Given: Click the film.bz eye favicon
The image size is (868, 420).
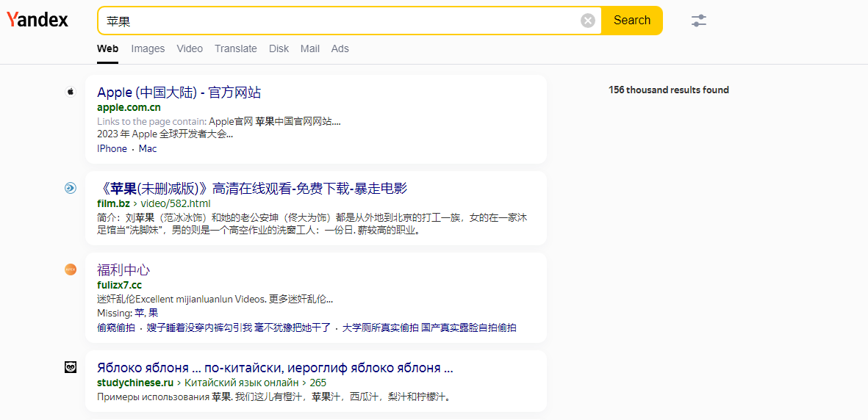Looking at the screenshot, I should coord(71,188).
